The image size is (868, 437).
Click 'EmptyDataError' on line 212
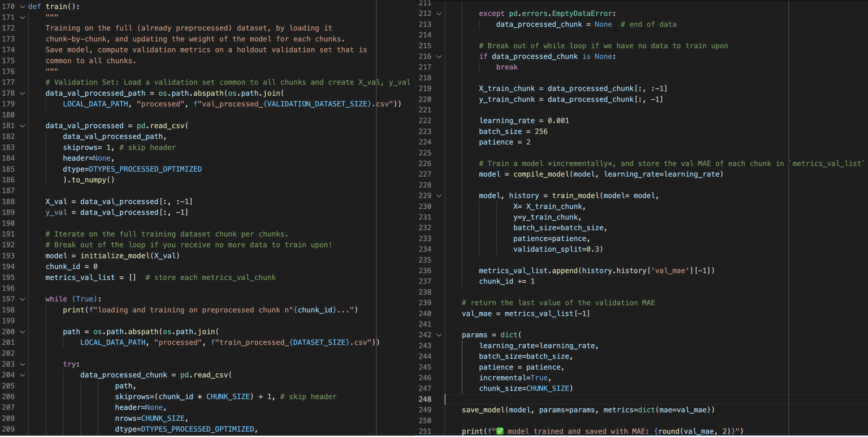[582, 13]
